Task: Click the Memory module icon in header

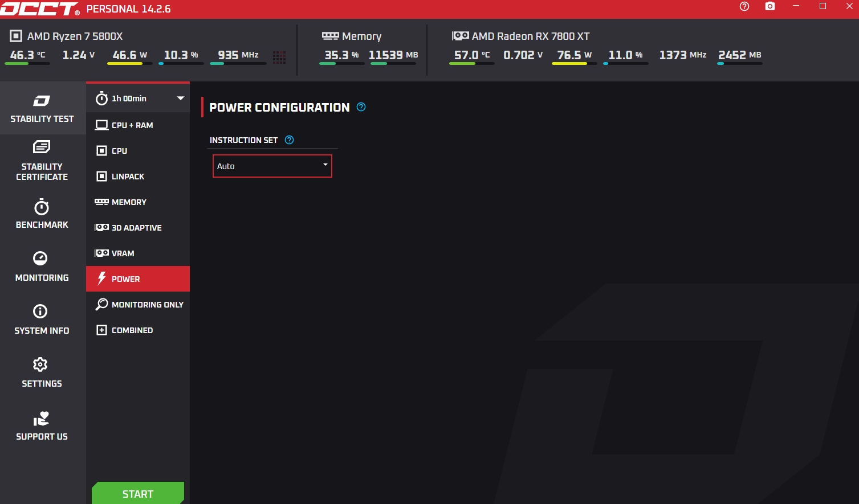Action: tap(331, 36)
